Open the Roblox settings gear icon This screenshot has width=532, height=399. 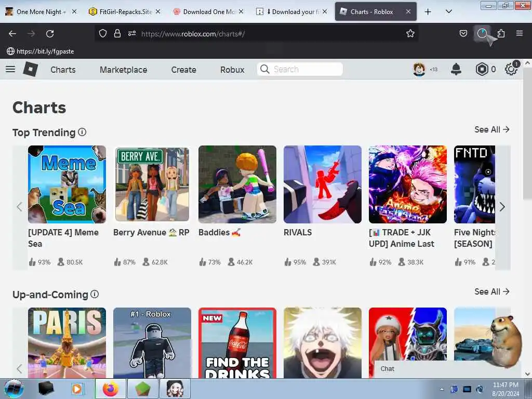pyautogui.click(x=511, y=69)
